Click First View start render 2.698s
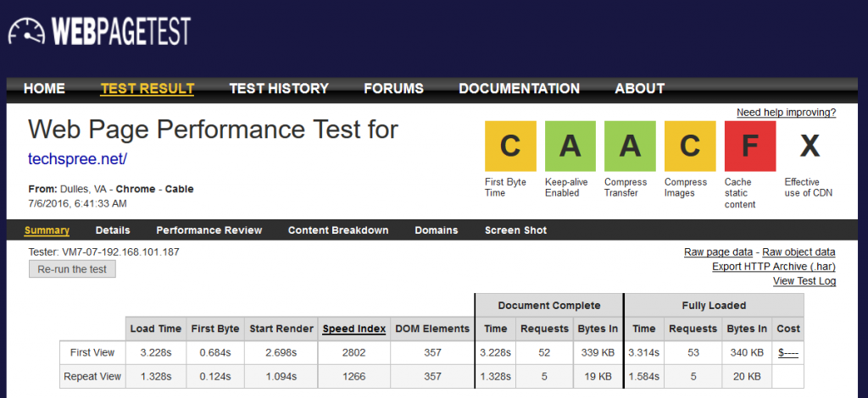 [x=281, y=352]
